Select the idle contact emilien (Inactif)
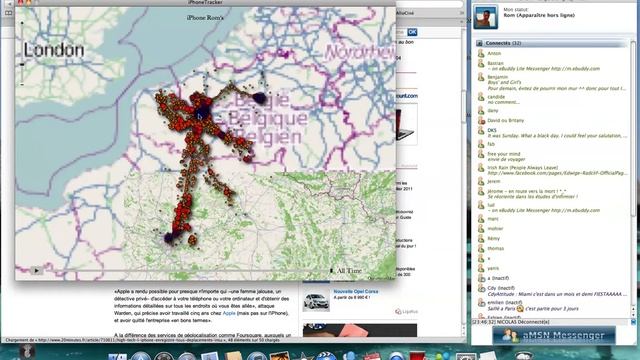 (504, 302)
